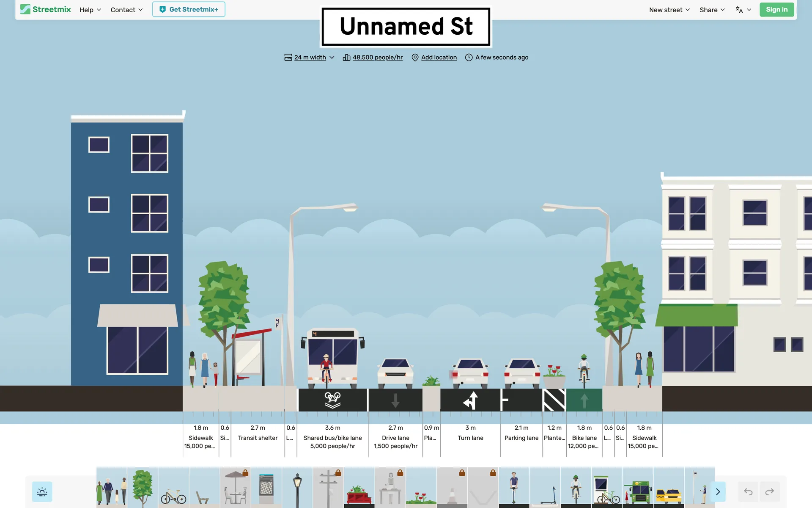This screenshot has width=812, height=508.
Task: Edit the Unnamed St street name
Action: pos(406,26)
